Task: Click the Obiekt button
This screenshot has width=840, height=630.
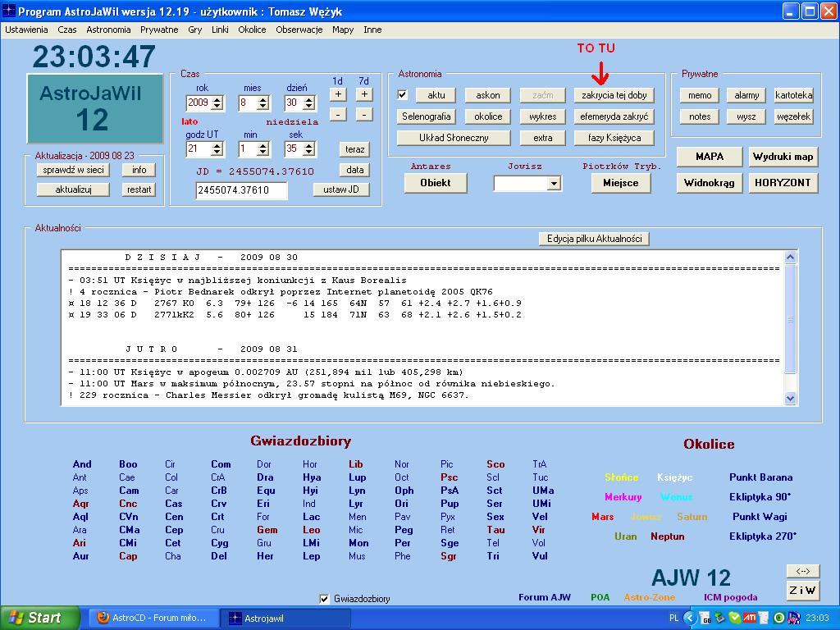Action: coord(436,183)
